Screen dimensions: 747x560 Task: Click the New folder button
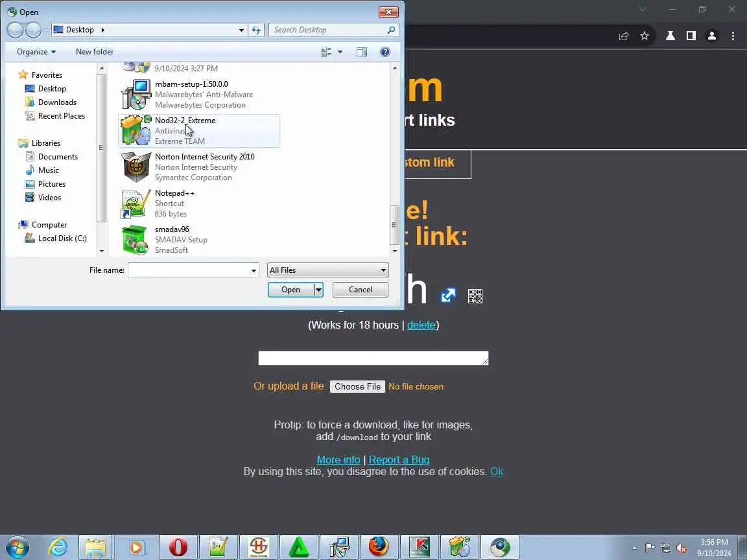(x=94, y=52)
